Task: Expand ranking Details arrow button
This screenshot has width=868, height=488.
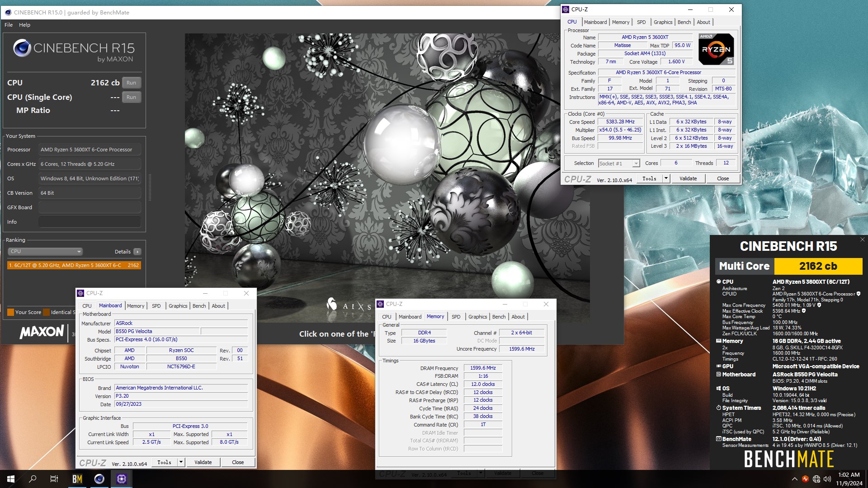Action: click(137, 252)
